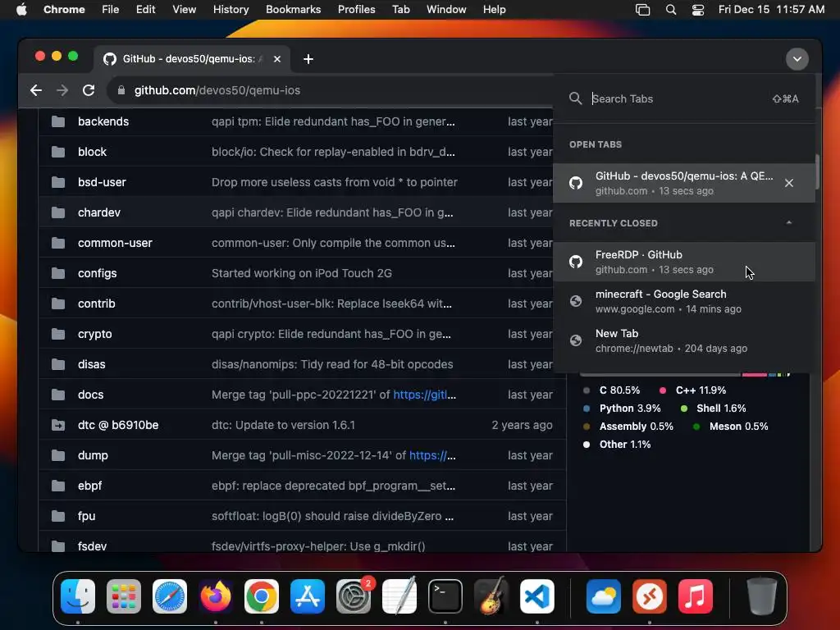This screenshot has width=840, height=630.
Task: Open the History menu
Action: pos(231,10)
